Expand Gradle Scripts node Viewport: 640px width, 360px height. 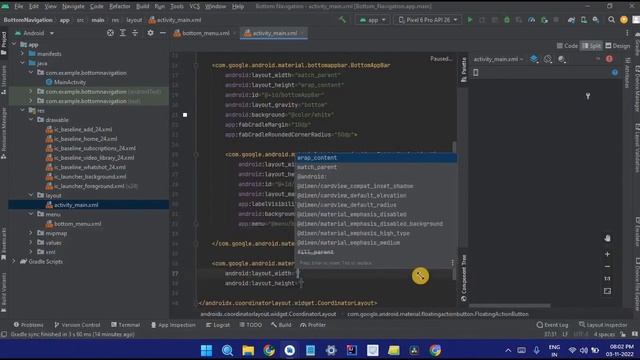(x=13, y=261)
